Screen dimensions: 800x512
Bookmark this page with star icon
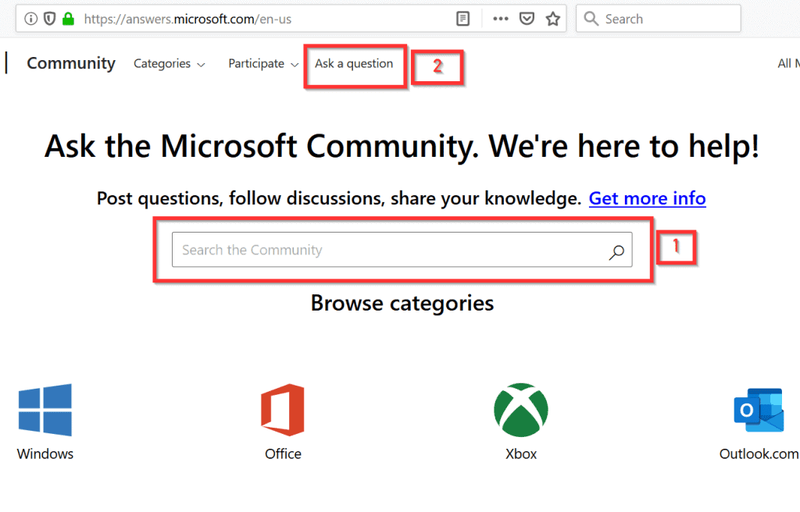(x=553, y=19)
